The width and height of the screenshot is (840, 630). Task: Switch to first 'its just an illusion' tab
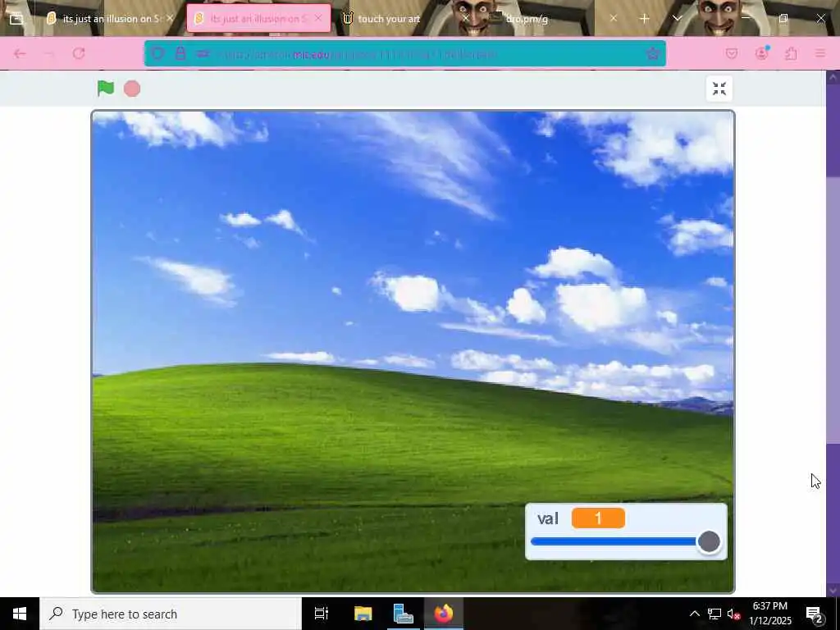click(111, 19)
